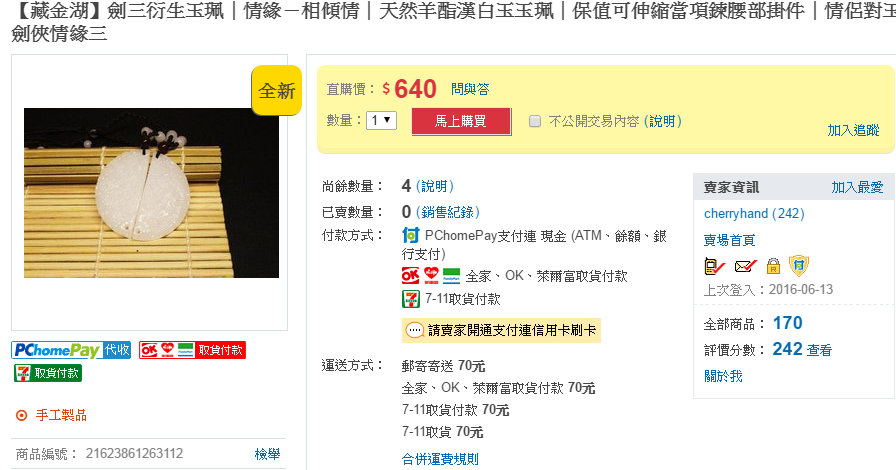
Task: Open the 合併運費規則 link
Action: 440,459
